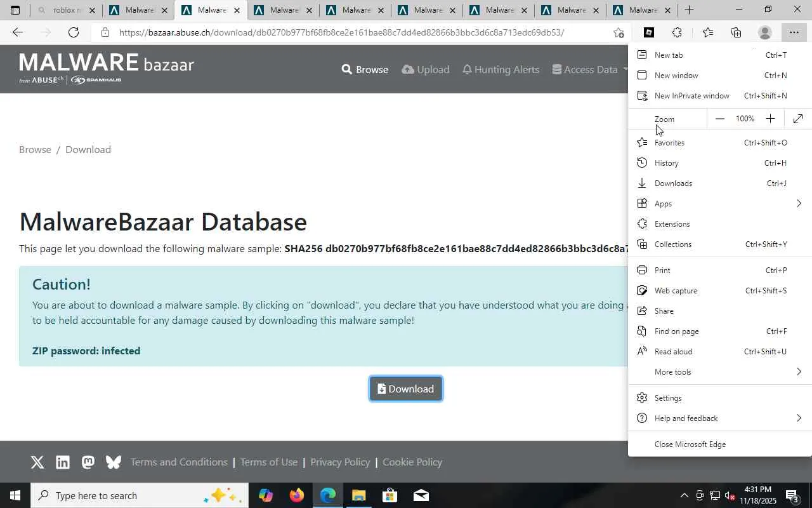View site information lock icon

click(105, 32)
